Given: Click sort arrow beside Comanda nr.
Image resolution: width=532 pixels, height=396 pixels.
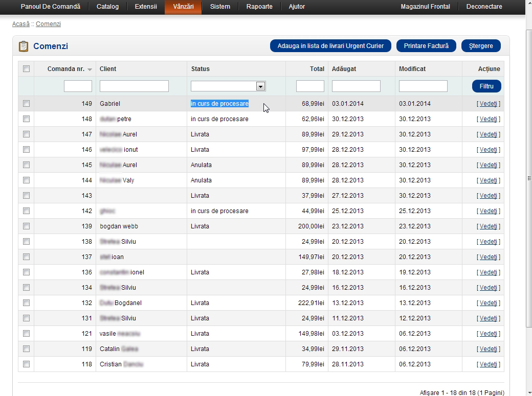Looking at the screenshot, I should 90,69.
